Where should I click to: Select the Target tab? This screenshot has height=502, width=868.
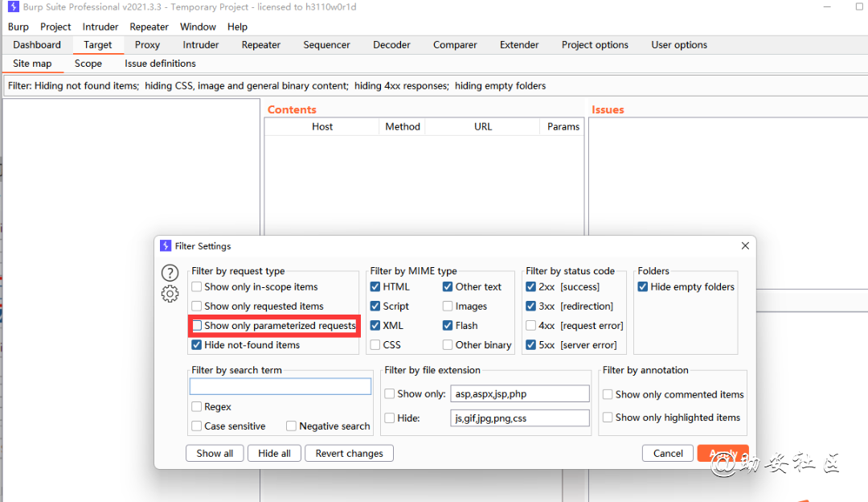tap(97, 45)
